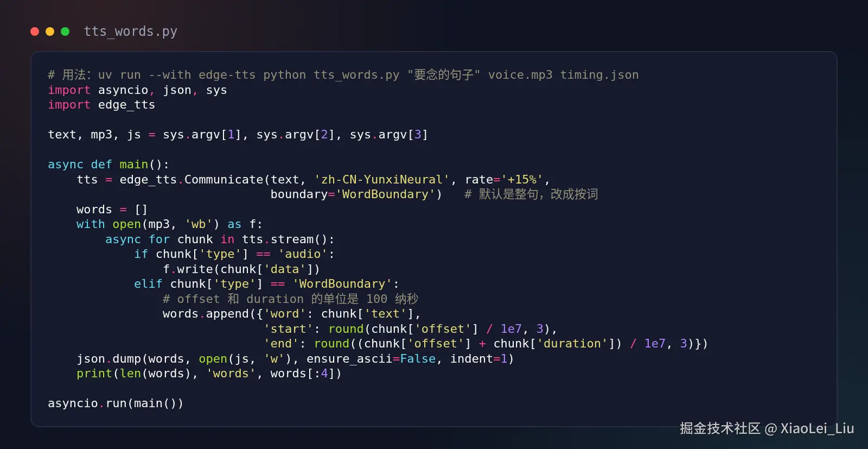The image size is (868, 449).
Task: Click the 'import asyncio, json, sys' line
Action: (x=137, y=90)
